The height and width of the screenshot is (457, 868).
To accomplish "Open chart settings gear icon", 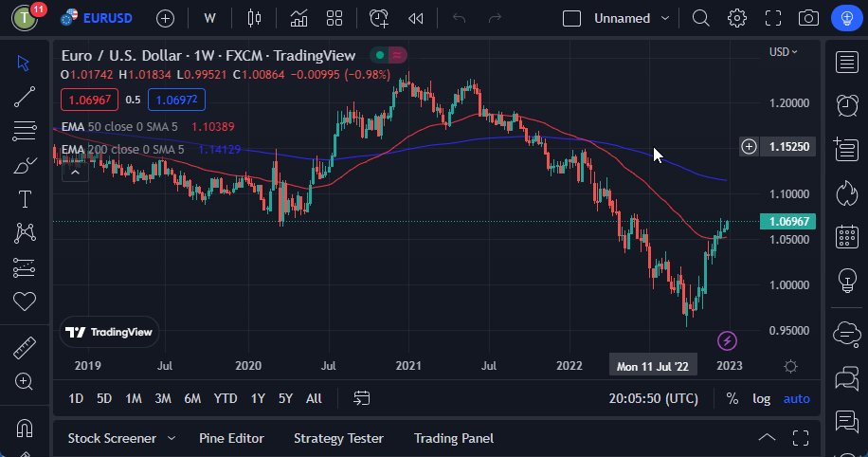I will [x=736, y=18].
